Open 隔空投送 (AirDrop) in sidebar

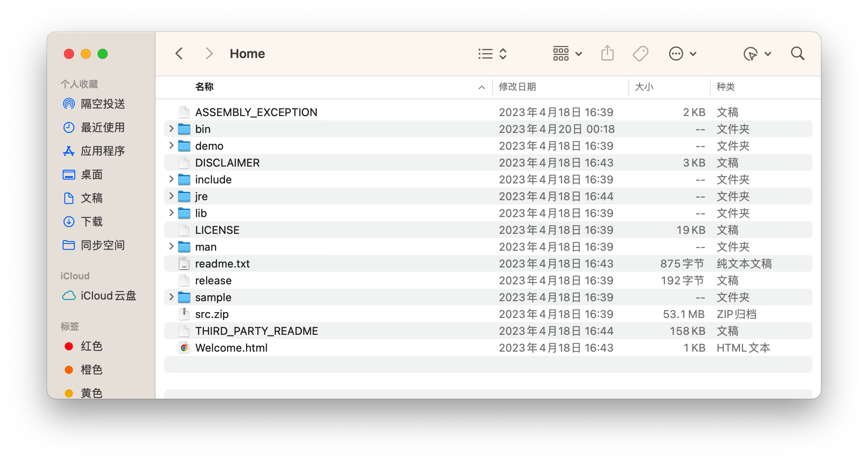coord(94,104)
